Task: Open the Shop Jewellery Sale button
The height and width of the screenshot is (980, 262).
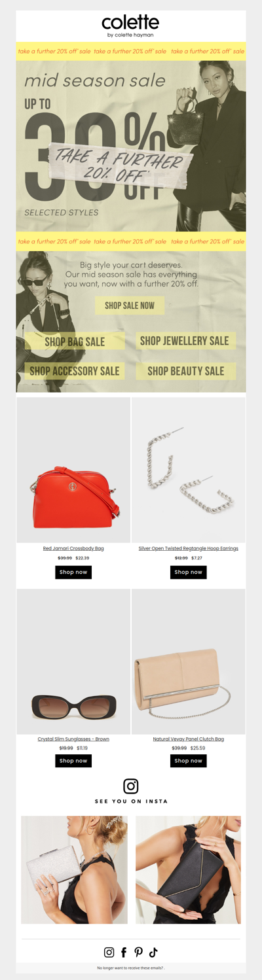Action: 185,341
